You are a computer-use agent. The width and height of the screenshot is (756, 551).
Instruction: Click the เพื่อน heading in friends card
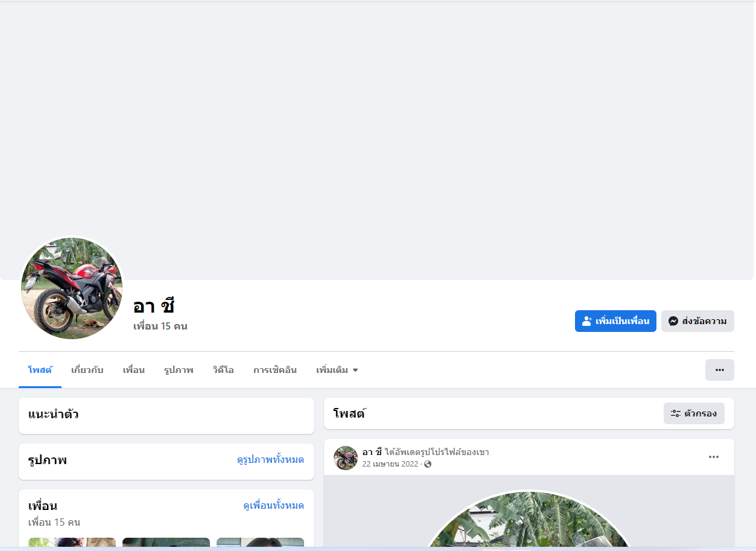pyautogui.click(x=43, y=506)
